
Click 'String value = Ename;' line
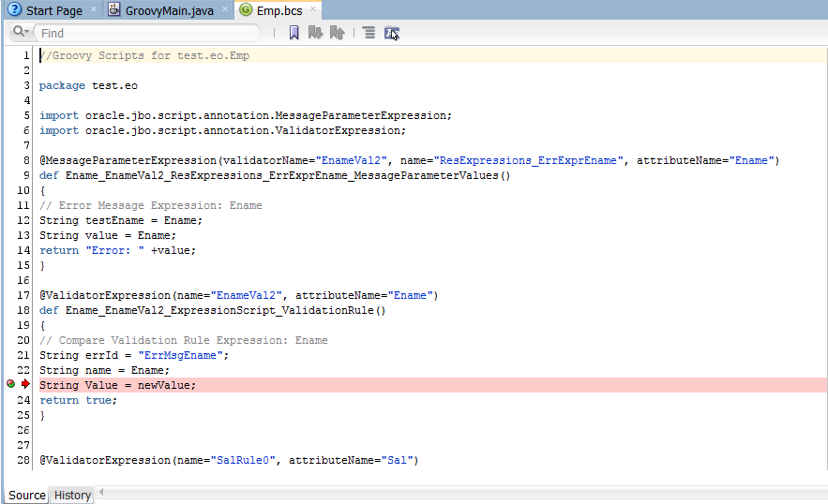(108, 235)
